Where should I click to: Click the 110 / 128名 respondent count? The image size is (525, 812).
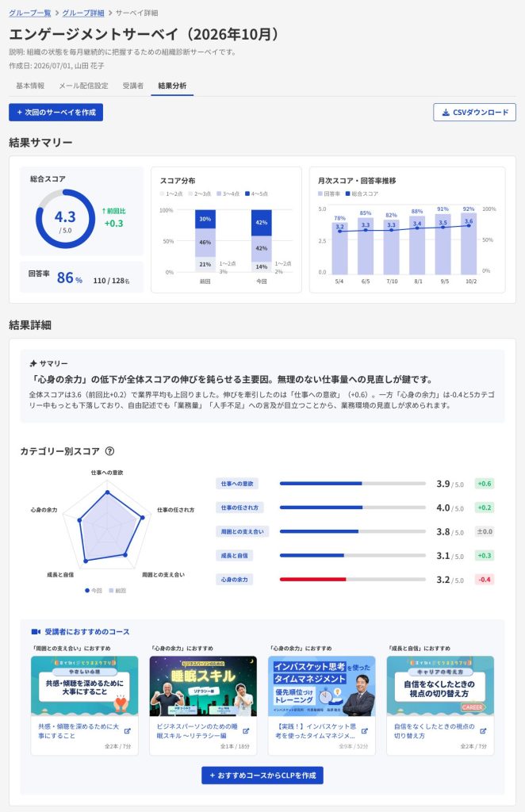111,281
